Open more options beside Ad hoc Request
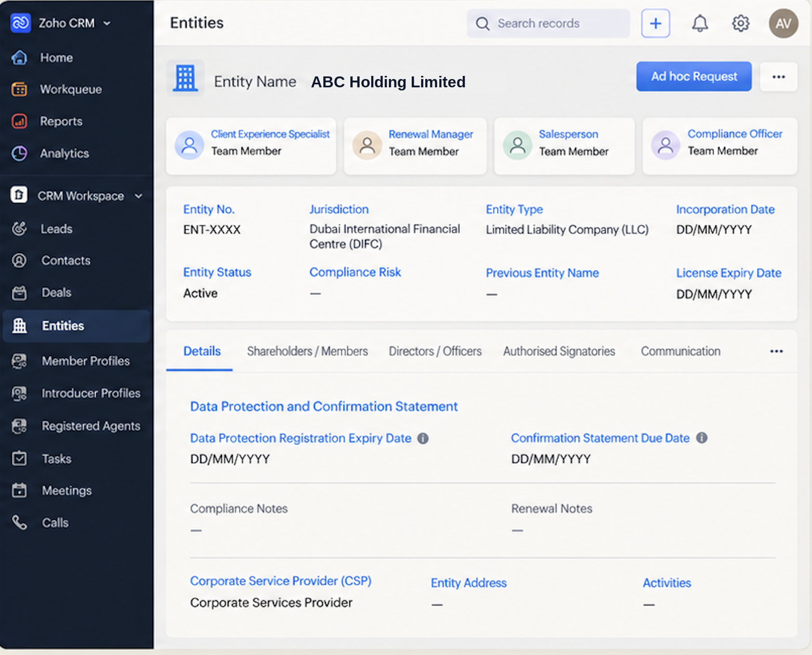The height and width of the screenshot is (655, 812). (x=779, y=77)
